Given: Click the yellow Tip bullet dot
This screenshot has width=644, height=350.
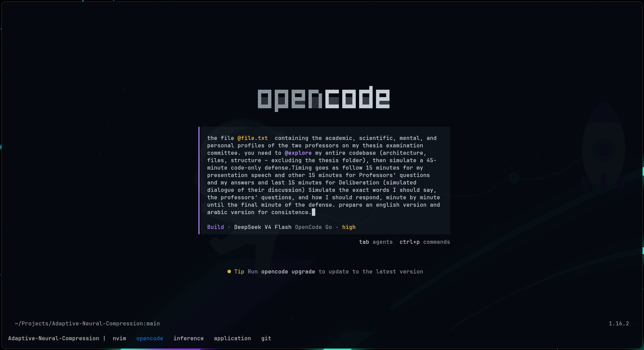Looking at the screenshot, I should [x=229, y=271].
